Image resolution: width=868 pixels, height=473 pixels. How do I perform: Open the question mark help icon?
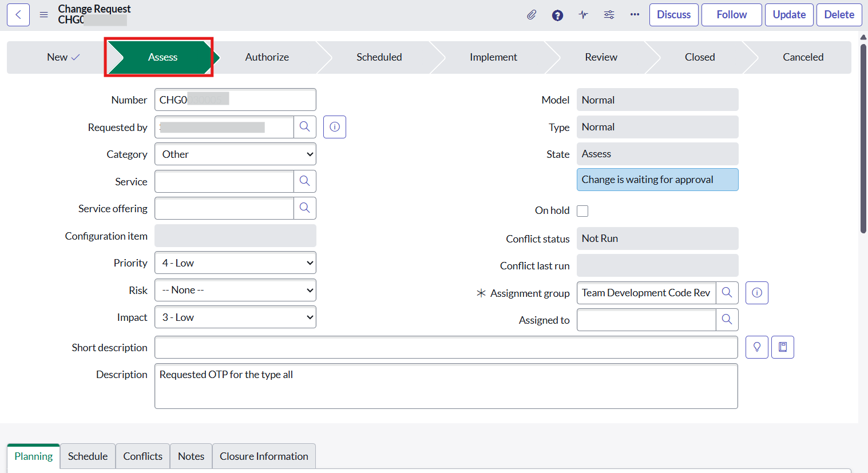click(x=557, y=15)
